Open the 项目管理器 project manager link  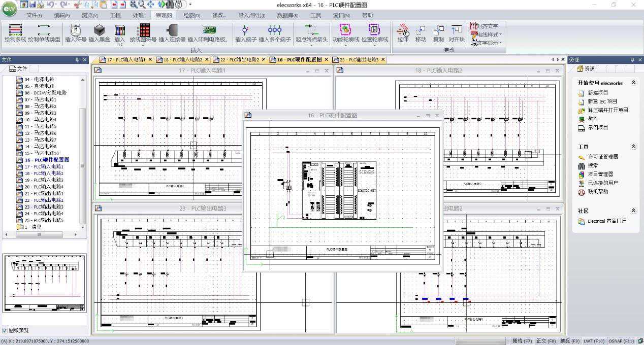(x=600, y=174)
